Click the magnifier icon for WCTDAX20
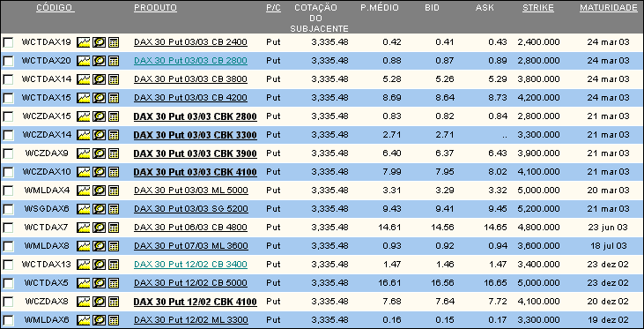The image size is (644, 329). click(x=99, y=61)
